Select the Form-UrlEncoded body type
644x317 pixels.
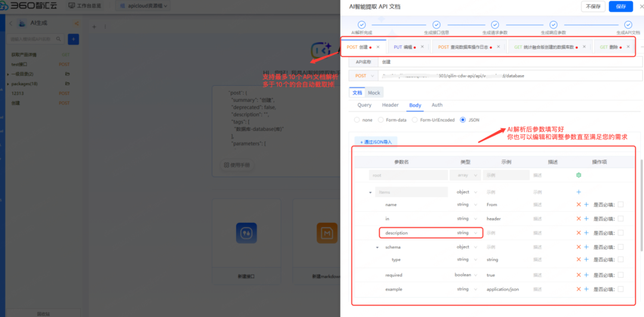pyautogui.click(x=415, y=120)
